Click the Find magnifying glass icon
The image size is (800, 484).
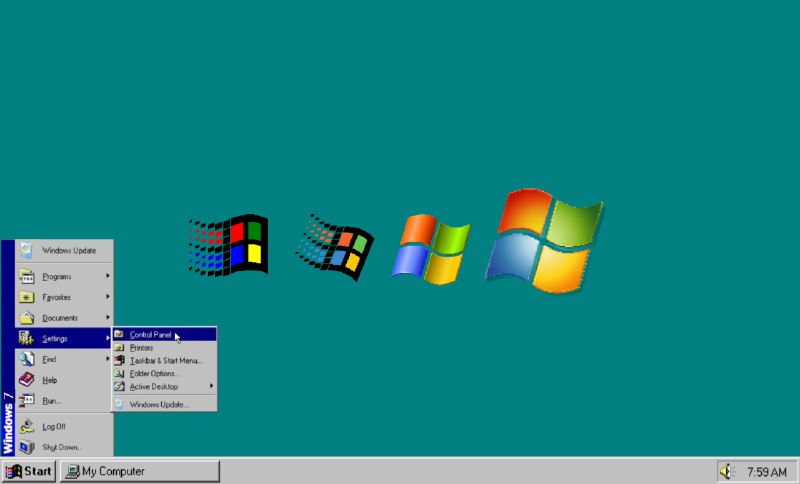pos(27,359)
